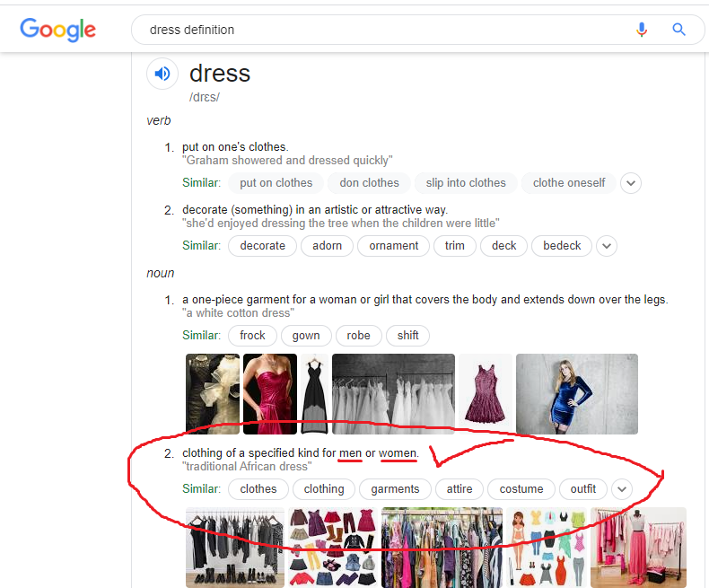Open the black dress on hanger image
This screenshot has height=588, width=709.
coord(315,394)
